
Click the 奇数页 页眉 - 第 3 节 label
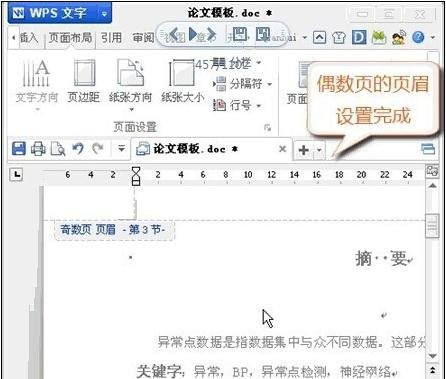tap(113, 229)
